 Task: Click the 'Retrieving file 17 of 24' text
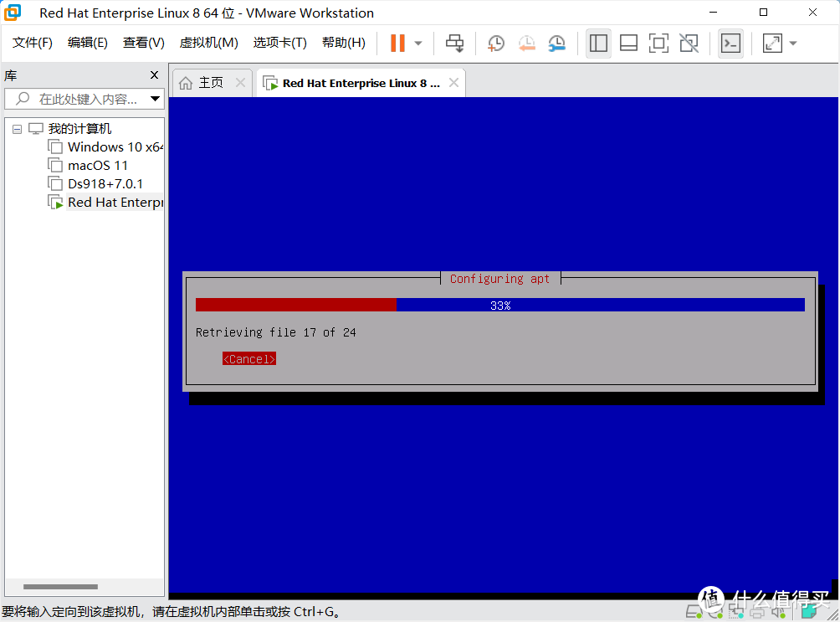[x=276, y=332]
